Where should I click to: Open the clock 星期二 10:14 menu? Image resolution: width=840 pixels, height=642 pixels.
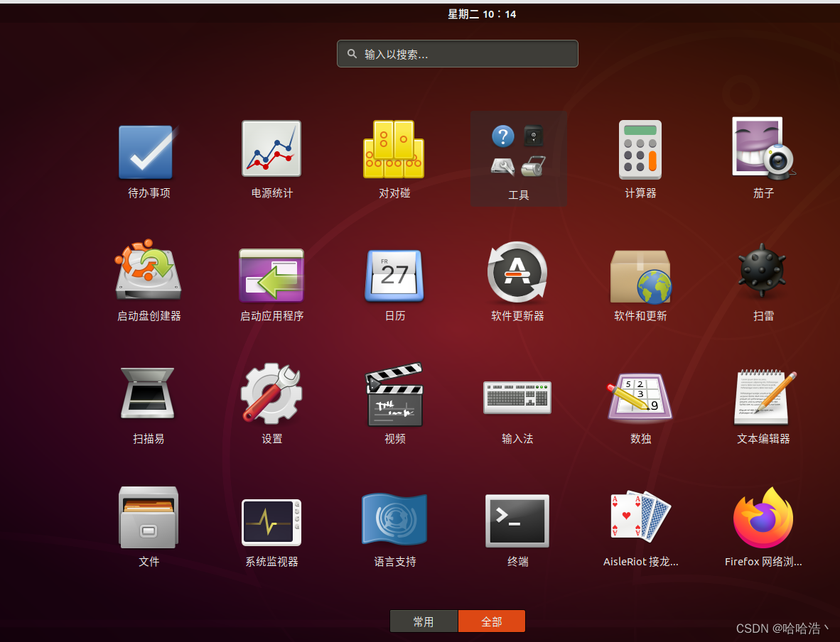point(482,14)
